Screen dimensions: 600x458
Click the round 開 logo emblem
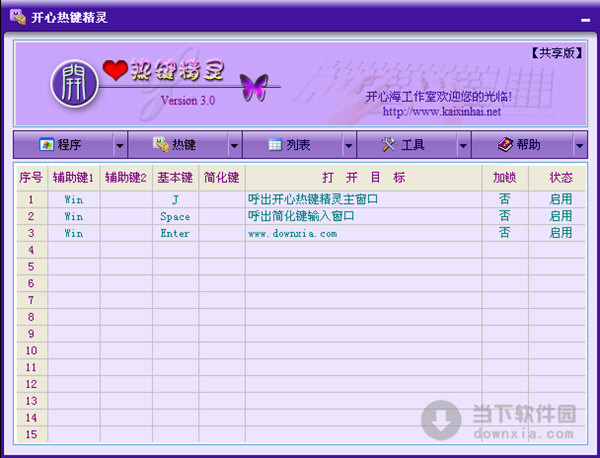coord(75,83)
